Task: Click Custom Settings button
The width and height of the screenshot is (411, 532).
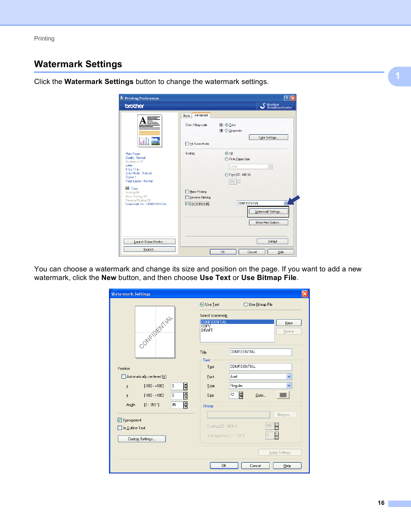Action: [142, 439]
